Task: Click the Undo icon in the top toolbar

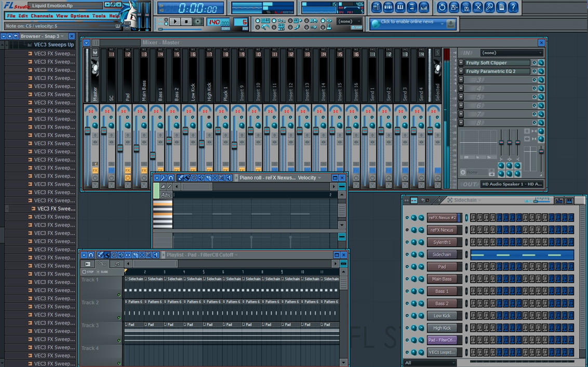Action: coord(442,7)
